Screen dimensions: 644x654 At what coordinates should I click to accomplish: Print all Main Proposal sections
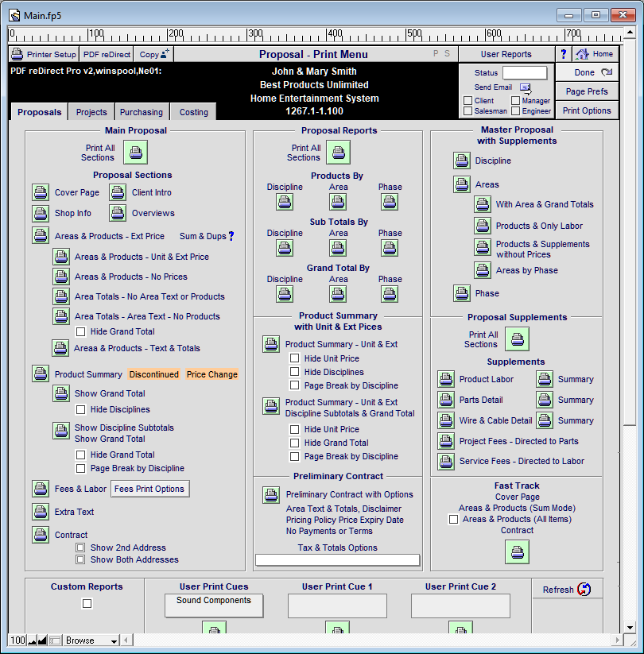[x=135, y=153]
